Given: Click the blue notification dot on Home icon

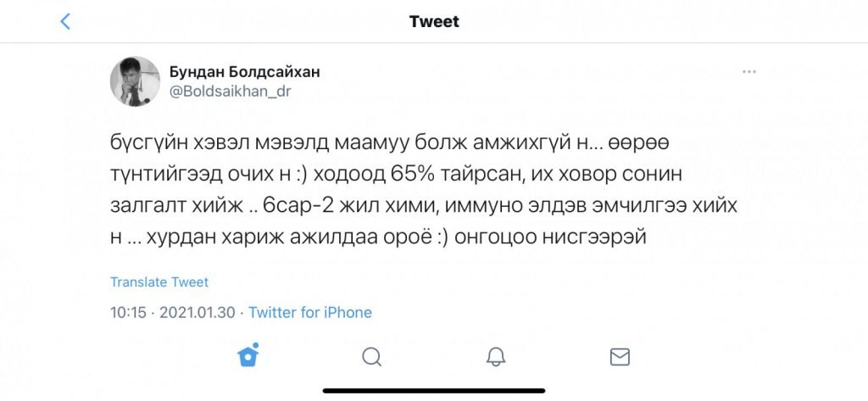Looking at the screenshot, I should pyautogui.click(x=255, y=346).
